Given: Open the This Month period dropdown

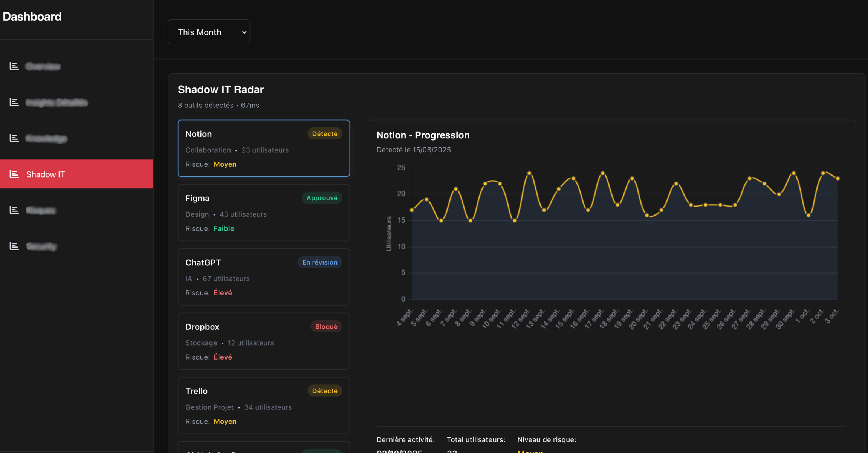Looking at the screenshot, I should coord(209,32).
